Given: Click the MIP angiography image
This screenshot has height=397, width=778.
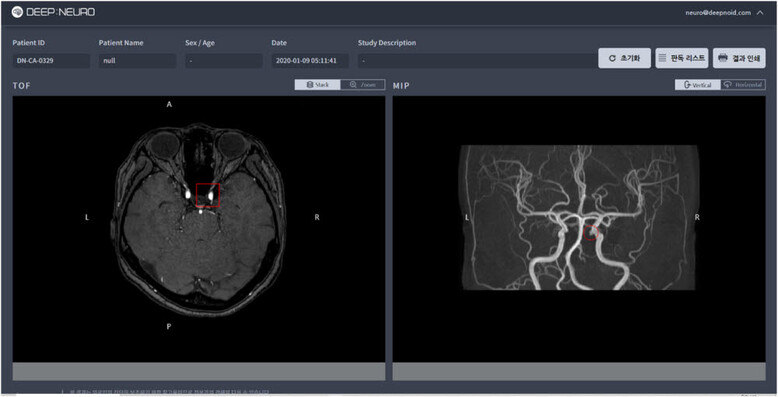Looking at the screenshot, I should coord(579,217).
